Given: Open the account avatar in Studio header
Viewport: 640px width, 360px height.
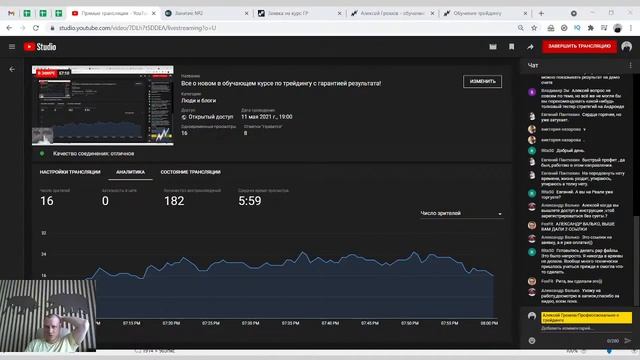Looking at the screenshot, I should pos(627,47).
